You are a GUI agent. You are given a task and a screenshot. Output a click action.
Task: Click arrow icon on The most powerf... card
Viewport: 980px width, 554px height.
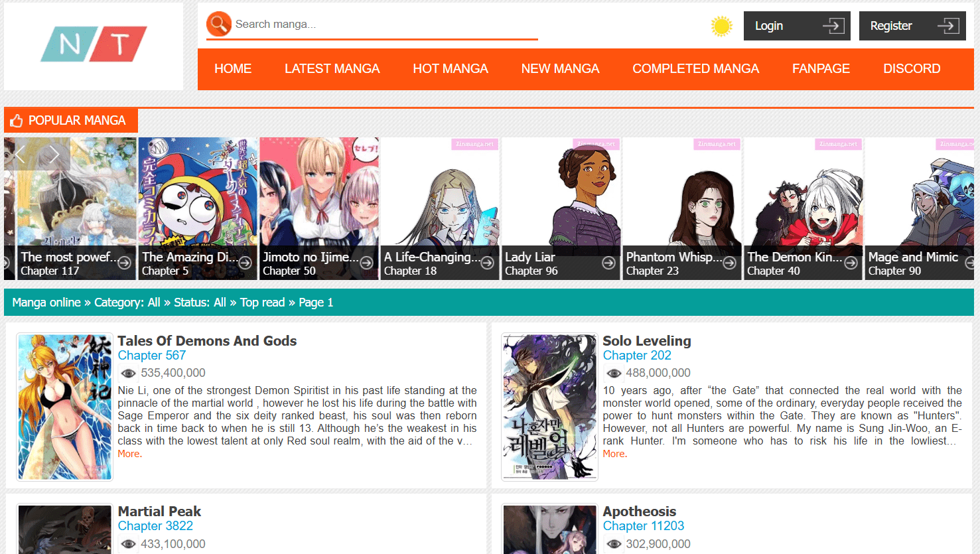click(x=124, y=263)
